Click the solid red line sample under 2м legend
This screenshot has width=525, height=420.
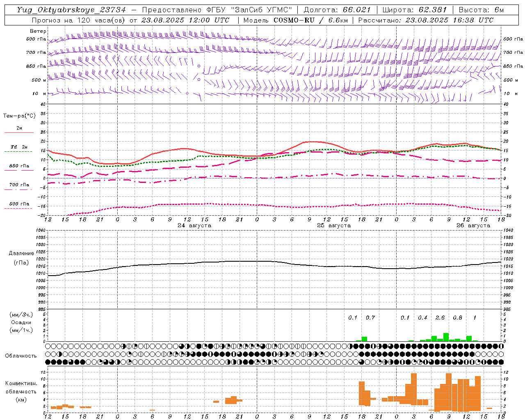coord(19,133)
